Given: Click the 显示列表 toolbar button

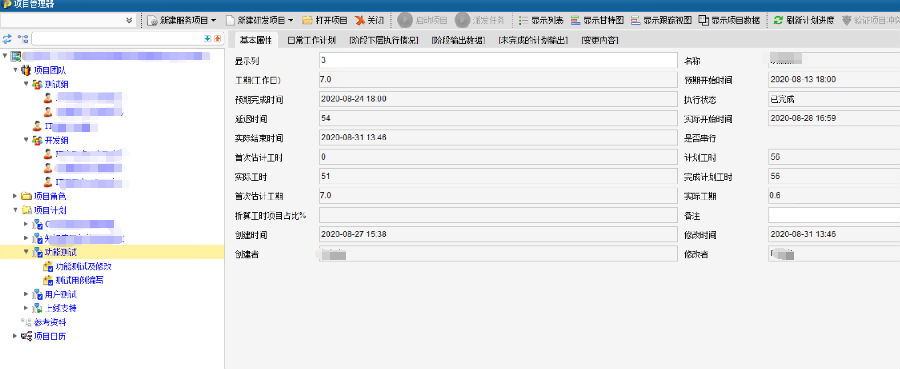Looking at the screenshot, I should (541, 20).
